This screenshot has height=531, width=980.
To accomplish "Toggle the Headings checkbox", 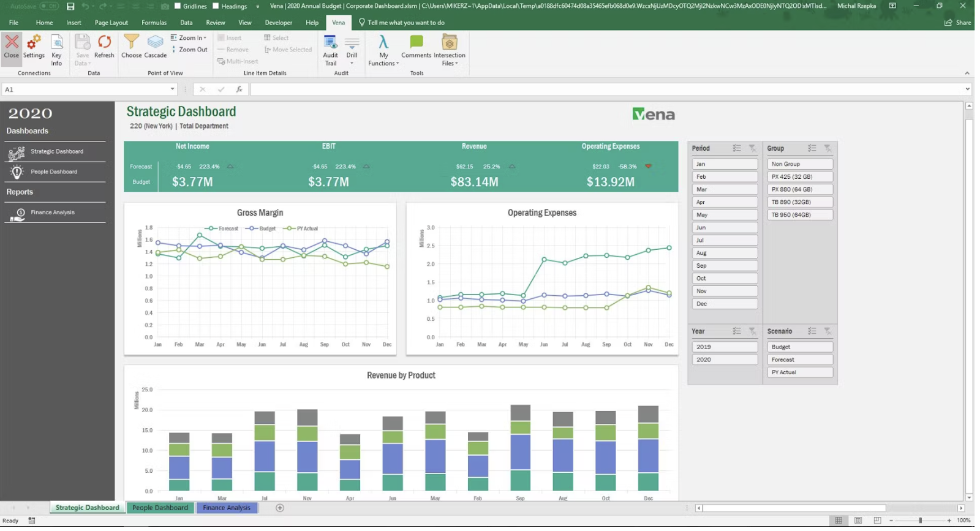I will click(216, 6).
